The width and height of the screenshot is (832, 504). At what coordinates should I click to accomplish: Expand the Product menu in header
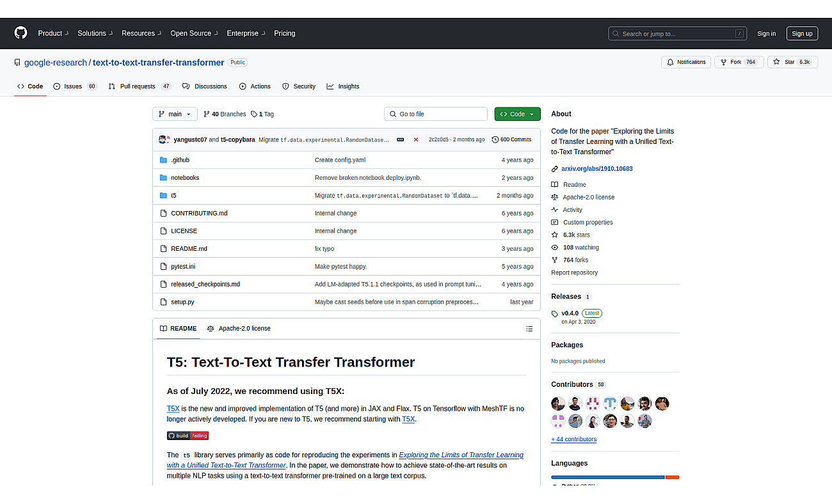click(53, 33)
